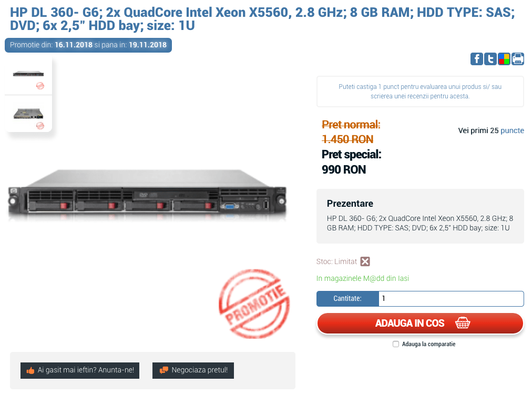This screenshot has height=394, width=532.
Task: Click Ai gasit mai ieftin? Anunta-ne! button
Action: tap(80, 370)
